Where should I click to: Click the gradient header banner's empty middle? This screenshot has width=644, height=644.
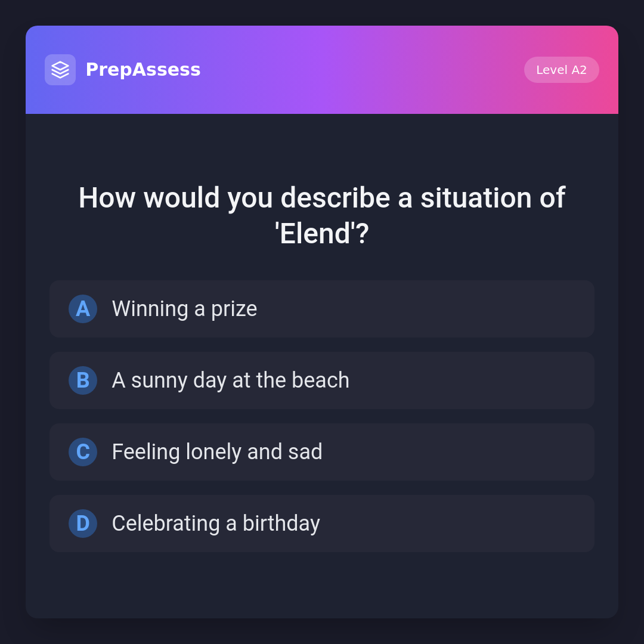click(x=358, y=70)
